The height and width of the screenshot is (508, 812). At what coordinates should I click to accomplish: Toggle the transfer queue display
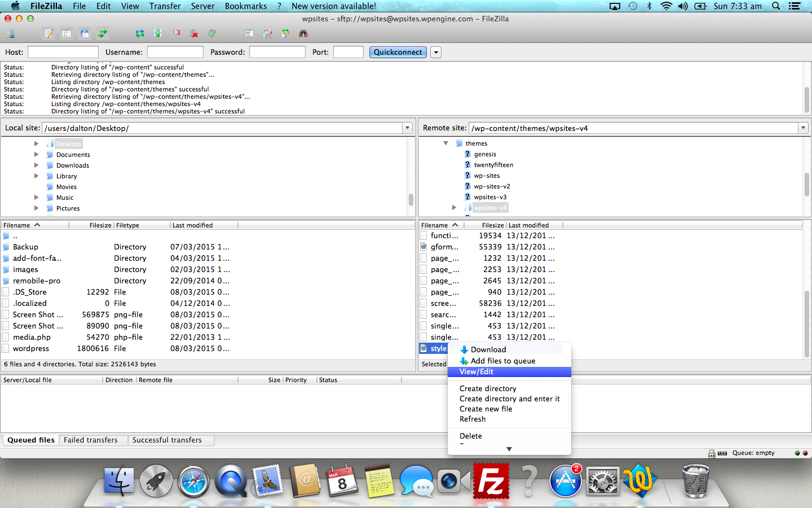tap(103, 34)
